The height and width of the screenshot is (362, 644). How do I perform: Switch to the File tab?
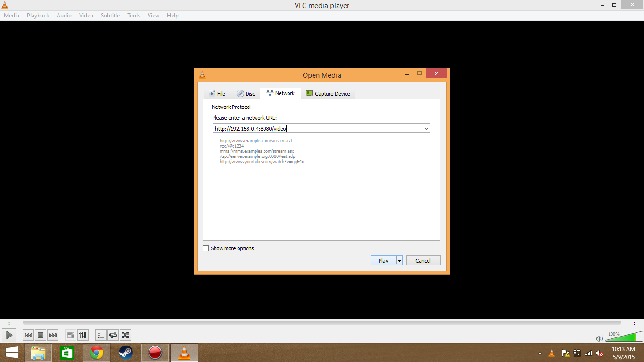[217, 94]
